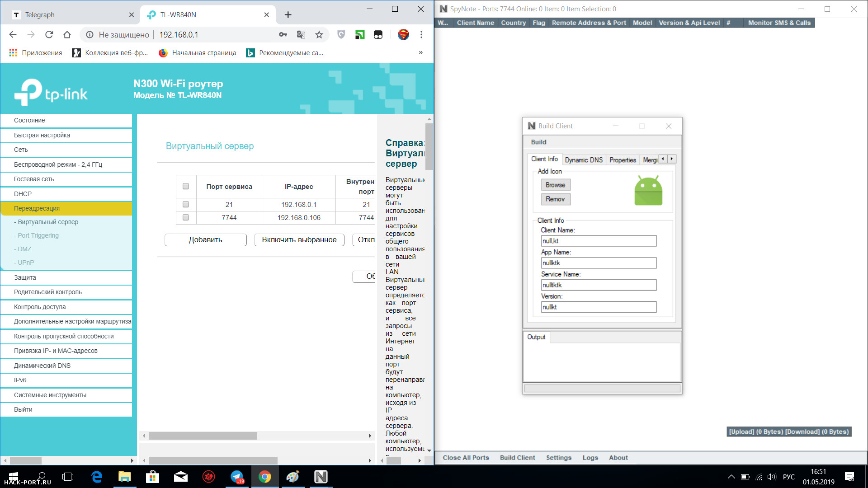868x488 pixels.
Task: Open Быстрая настройка menu item
Action: pyautogui.click(x=66, y=135)
